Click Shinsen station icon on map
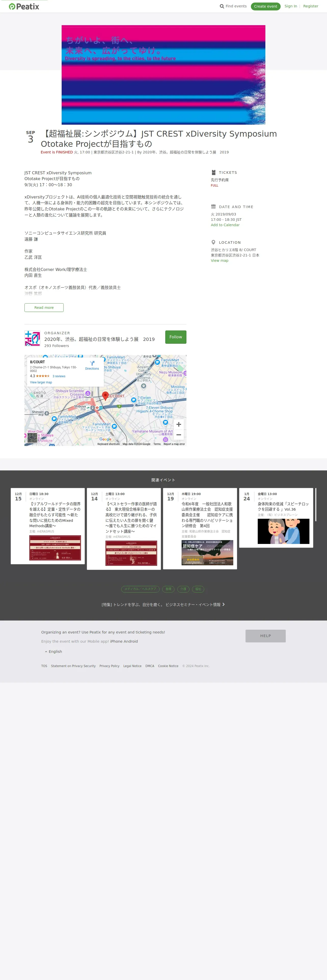This screenshot has height=980, width=327. [x=47, y=413]
